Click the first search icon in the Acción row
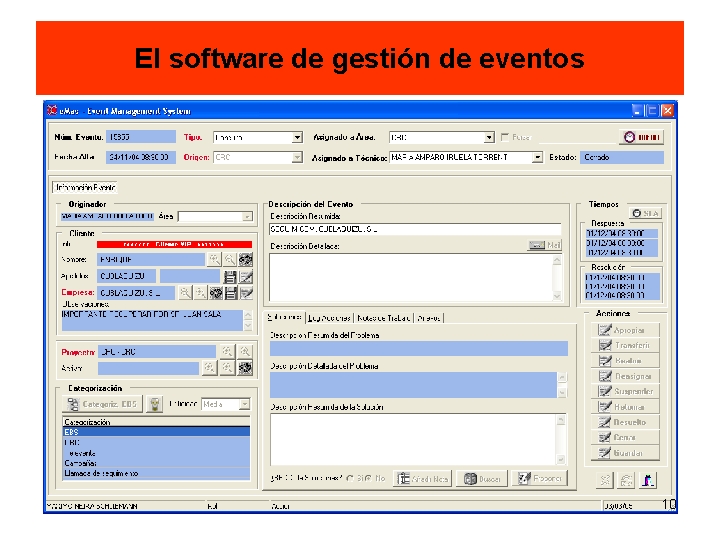The width and height of the screenshot is (720, 540). tap(209, 367)
